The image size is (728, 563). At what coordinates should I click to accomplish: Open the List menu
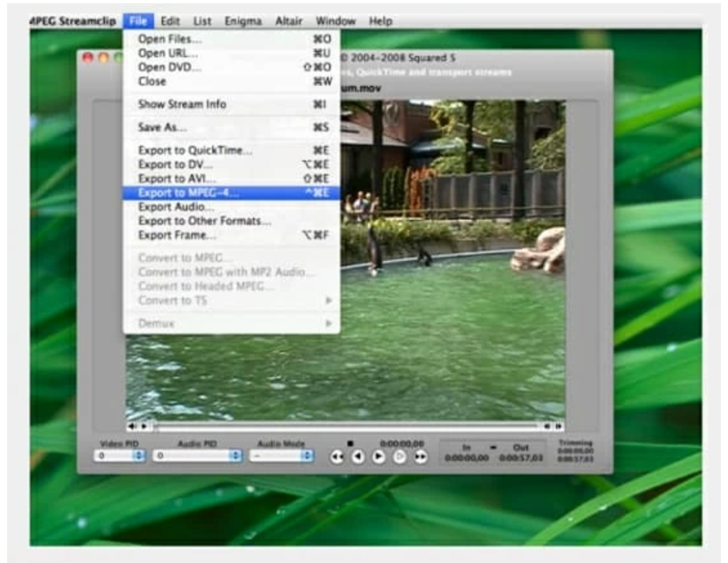(x=202, y=21)
